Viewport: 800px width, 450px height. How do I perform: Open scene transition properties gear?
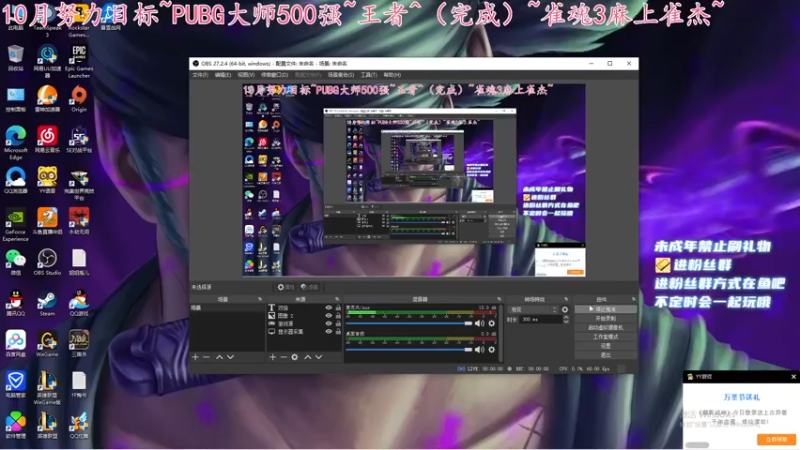565,310
